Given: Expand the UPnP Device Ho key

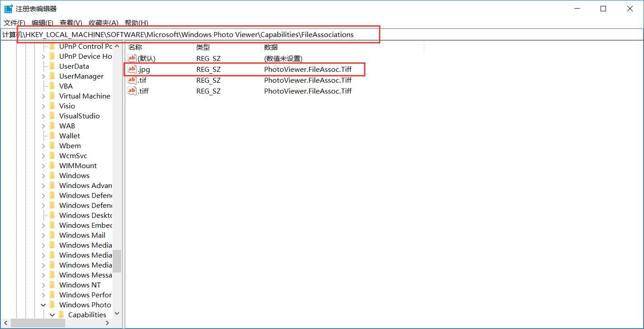Looking at the screenshot, I should [43, 56].
